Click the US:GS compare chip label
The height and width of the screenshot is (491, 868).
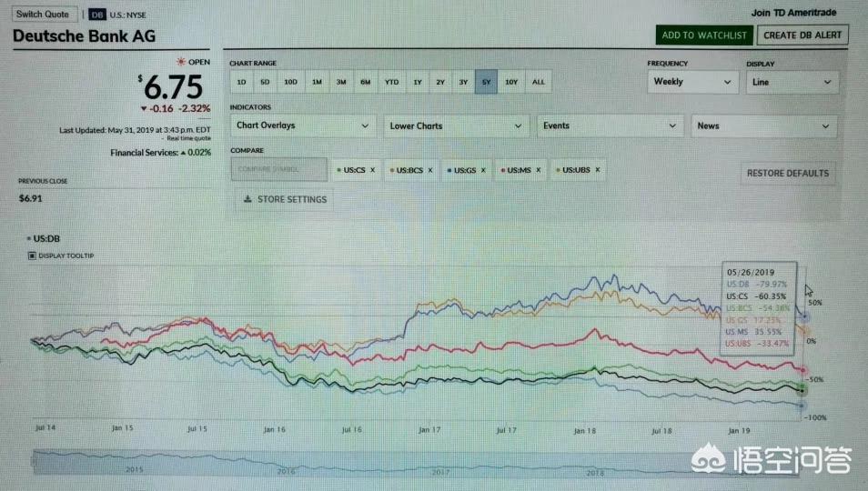[465, 170]
